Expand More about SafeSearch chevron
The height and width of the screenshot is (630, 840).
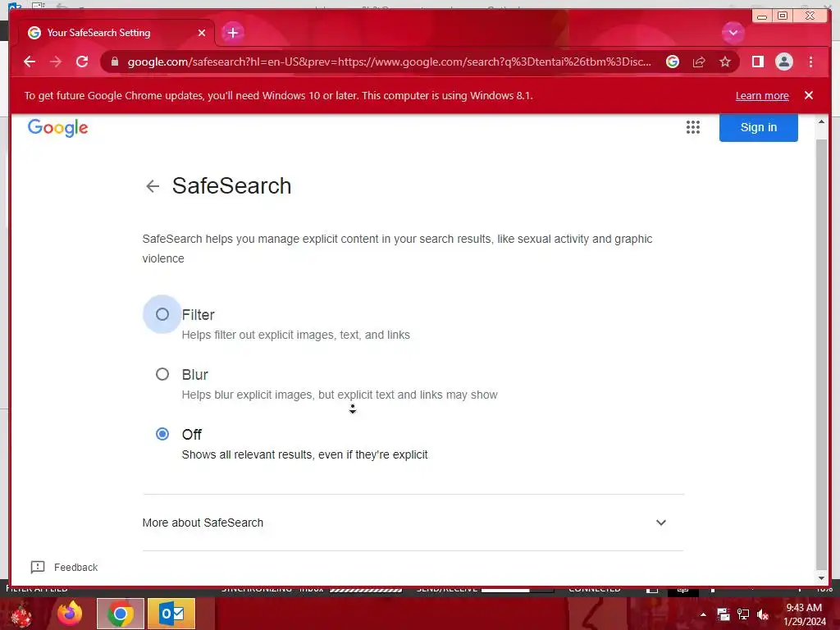coord(661,523)
